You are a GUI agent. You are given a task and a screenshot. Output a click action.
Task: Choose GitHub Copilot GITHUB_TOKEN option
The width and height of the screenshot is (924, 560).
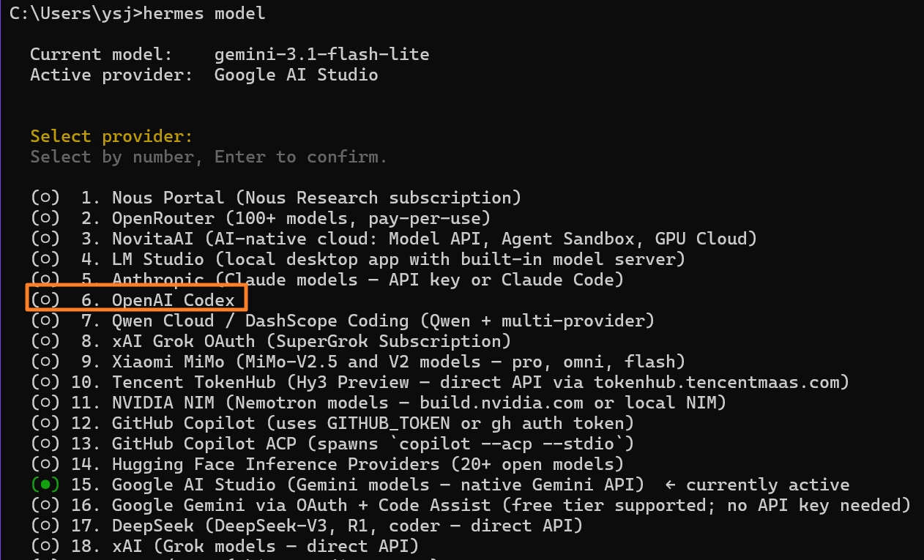[x=332, y=423]
